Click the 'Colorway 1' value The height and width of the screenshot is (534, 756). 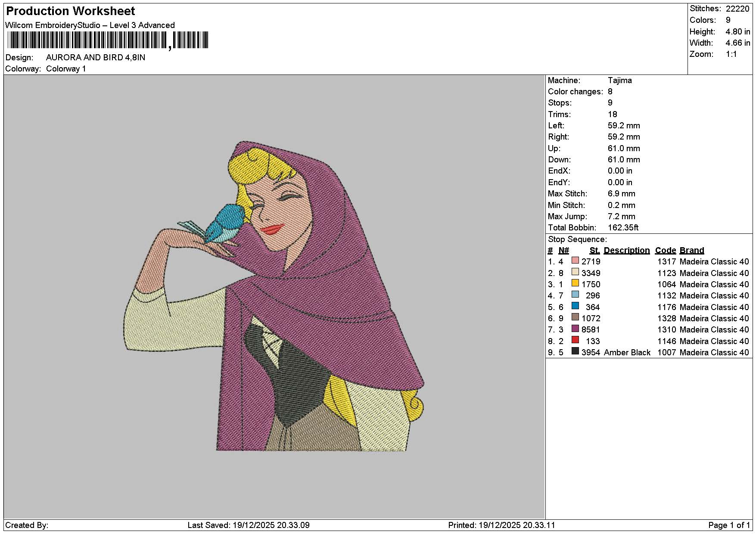[x=66, y=69]
